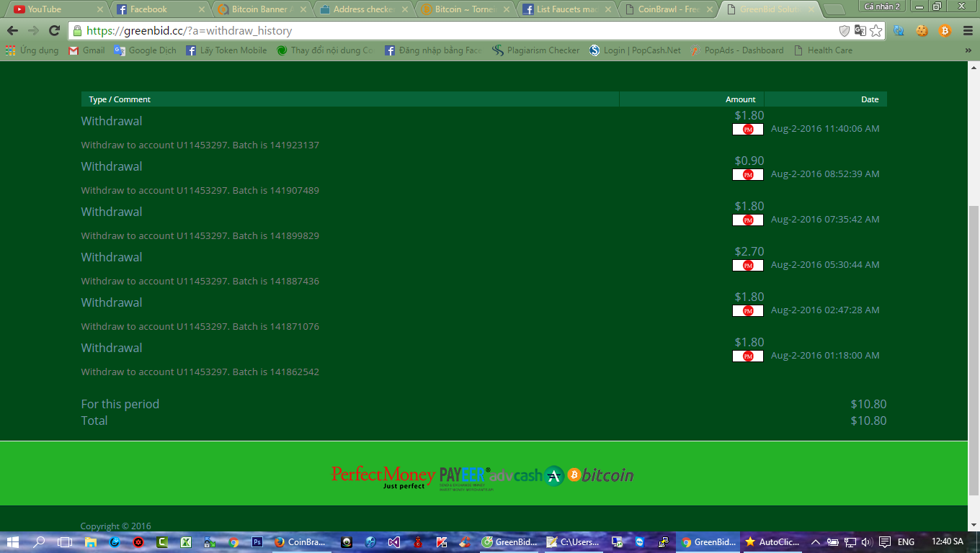Click the shield icon in the address bar
The width and height of the screenshot is (980, 553).
click(x=845, y=31)
